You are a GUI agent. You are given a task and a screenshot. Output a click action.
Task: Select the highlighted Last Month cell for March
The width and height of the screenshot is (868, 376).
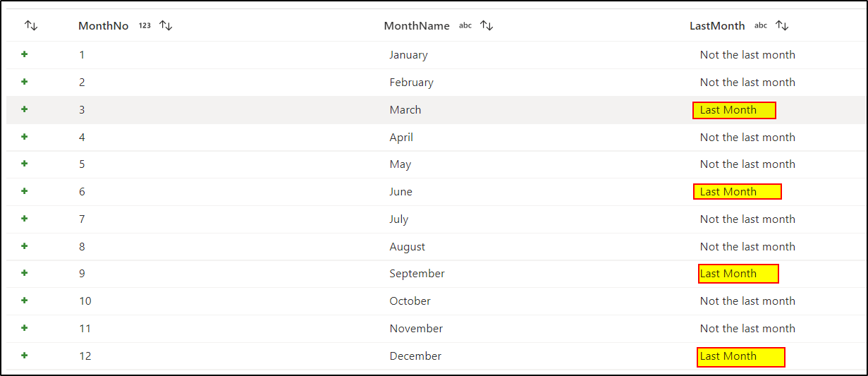pos(734,110)
